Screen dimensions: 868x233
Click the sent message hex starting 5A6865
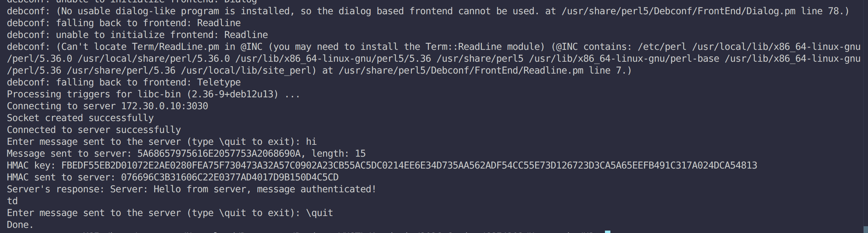point(219,154)
